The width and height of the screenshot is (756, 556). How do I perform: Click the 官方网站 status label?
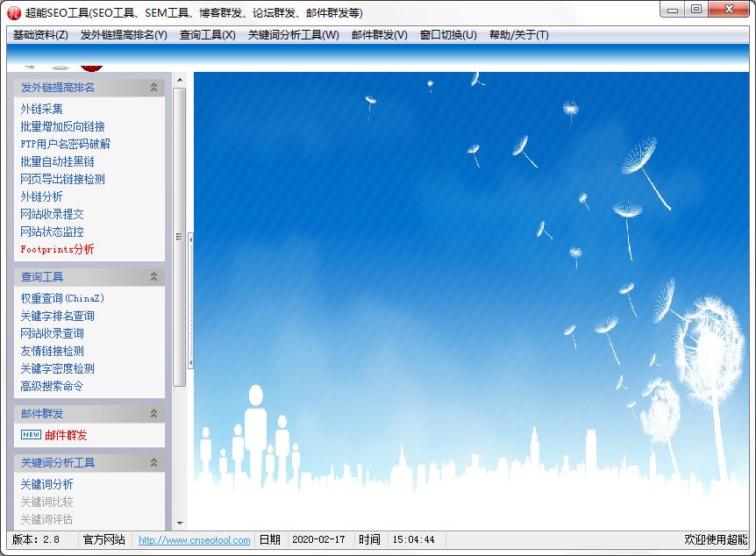point(104,539)
